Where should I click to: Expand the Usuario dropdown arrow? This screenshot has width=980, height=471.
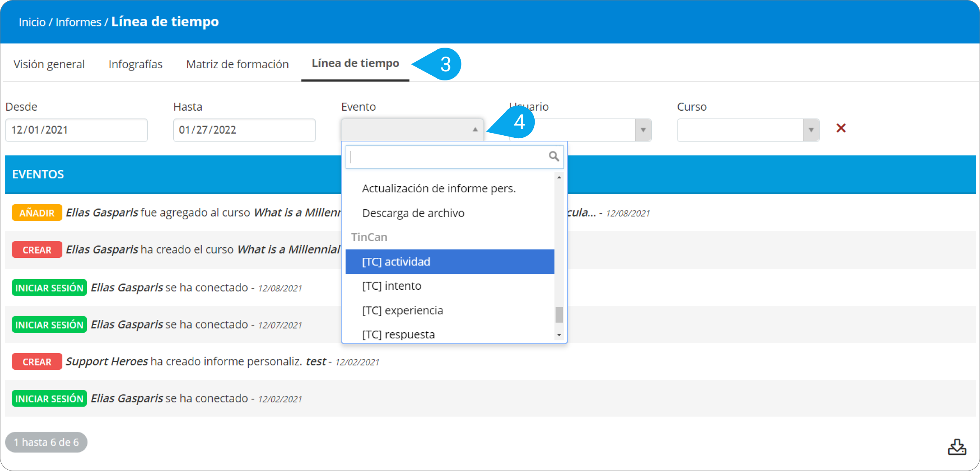[x=643, y=130]
